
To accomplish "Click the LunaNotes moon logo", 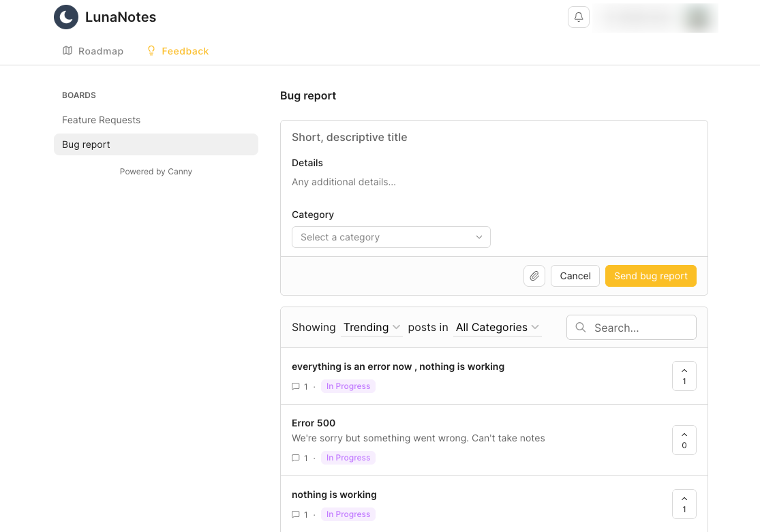I will 66,17.
